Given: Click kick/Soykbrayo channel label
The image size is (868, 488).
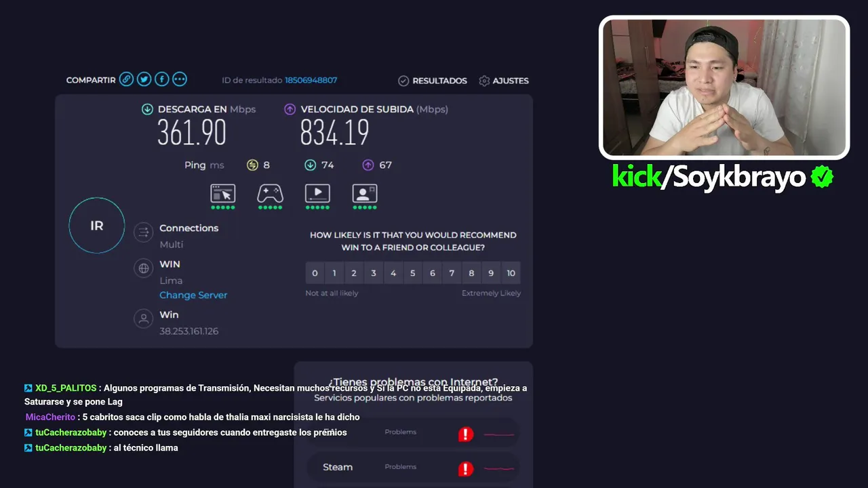Looking at the screenshot, I should tap(709, 177).
